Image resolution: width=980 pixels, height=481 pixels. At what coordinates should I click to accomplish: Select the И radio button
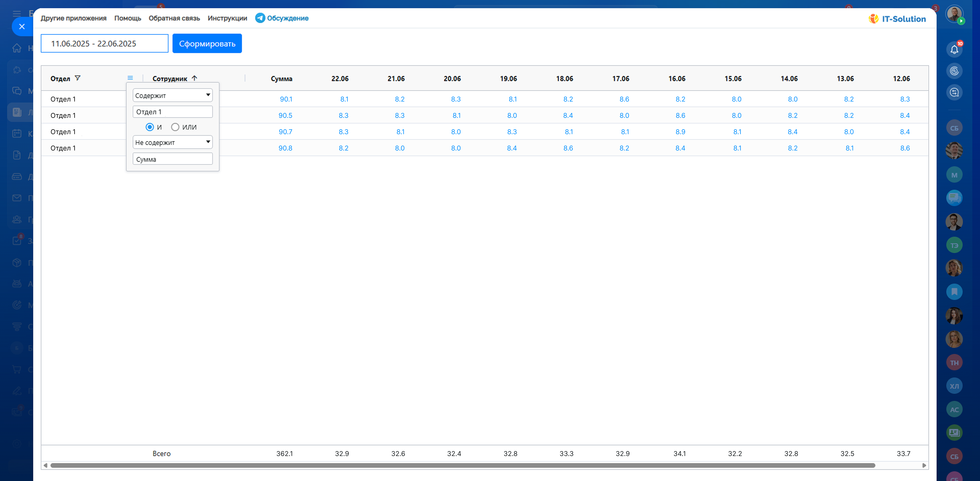150,127
